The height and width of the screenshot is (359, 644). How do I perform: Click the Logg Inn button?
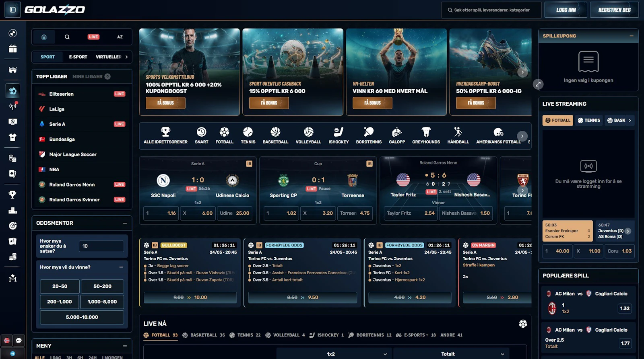[566, 10]
